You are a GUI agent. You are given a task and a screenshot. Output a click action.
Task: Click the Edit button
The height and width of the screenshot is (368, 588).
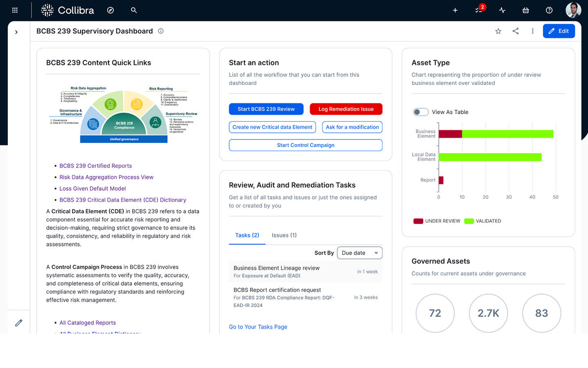tap(559, 31)
